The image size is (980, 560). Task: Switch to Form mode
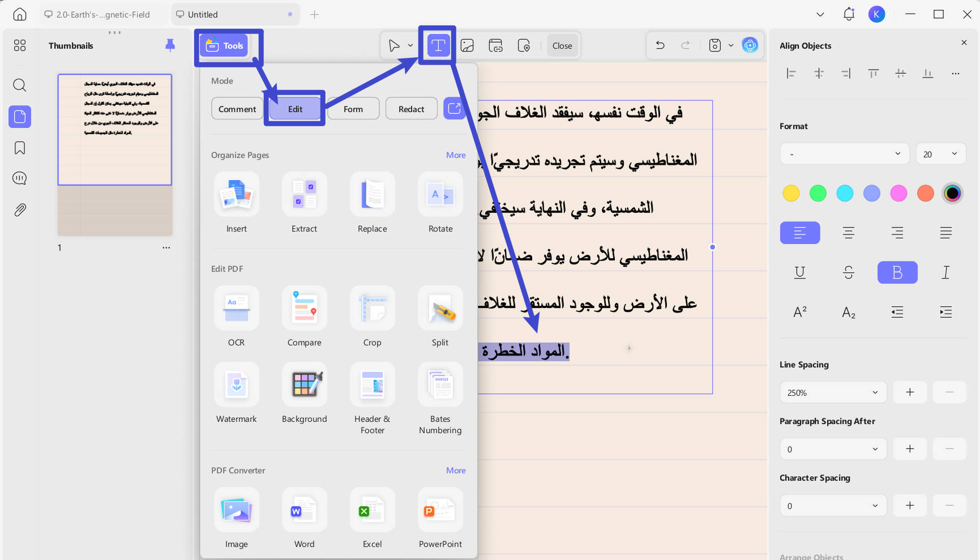[353, 109]
